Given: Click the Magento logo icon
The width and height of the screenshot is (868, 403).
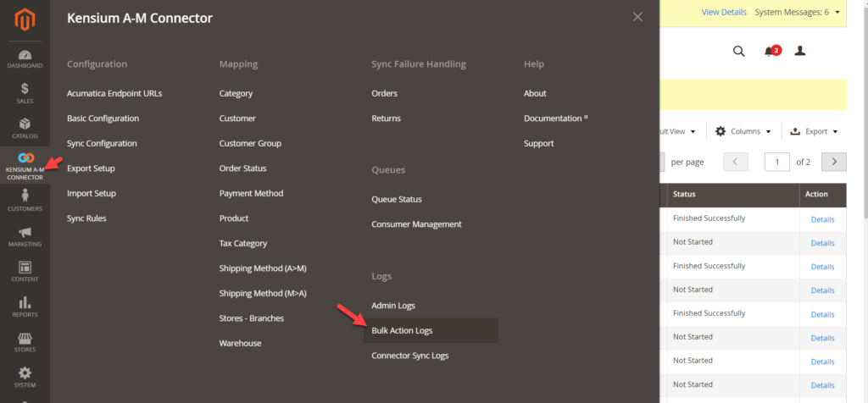Looking at the screenshot, I should [x=25, y=20].
